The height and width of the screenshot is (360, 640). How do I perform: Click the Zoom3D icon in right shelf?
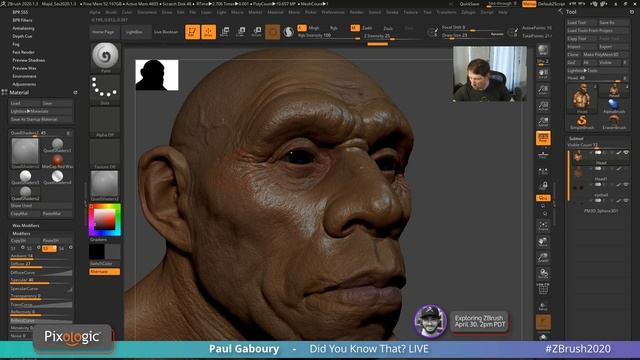(x=543, y=258)
